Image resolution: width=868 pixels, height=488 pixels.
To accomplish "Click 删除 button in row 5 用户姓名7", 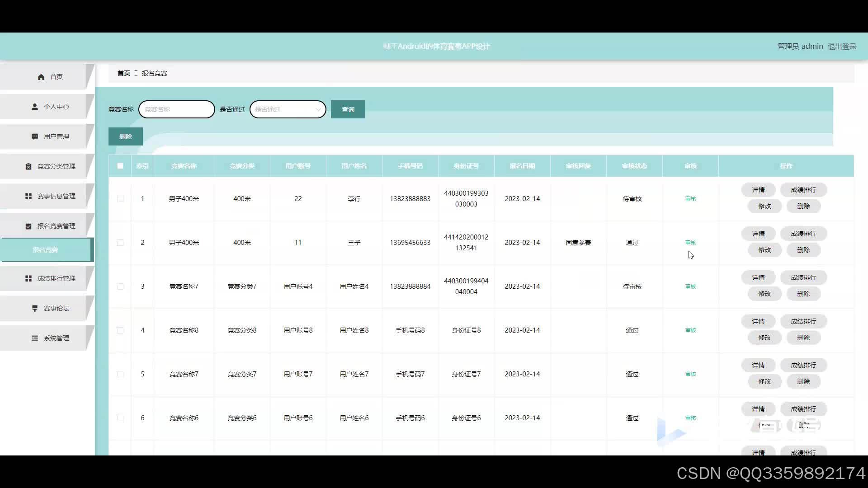I will (803, 381).
